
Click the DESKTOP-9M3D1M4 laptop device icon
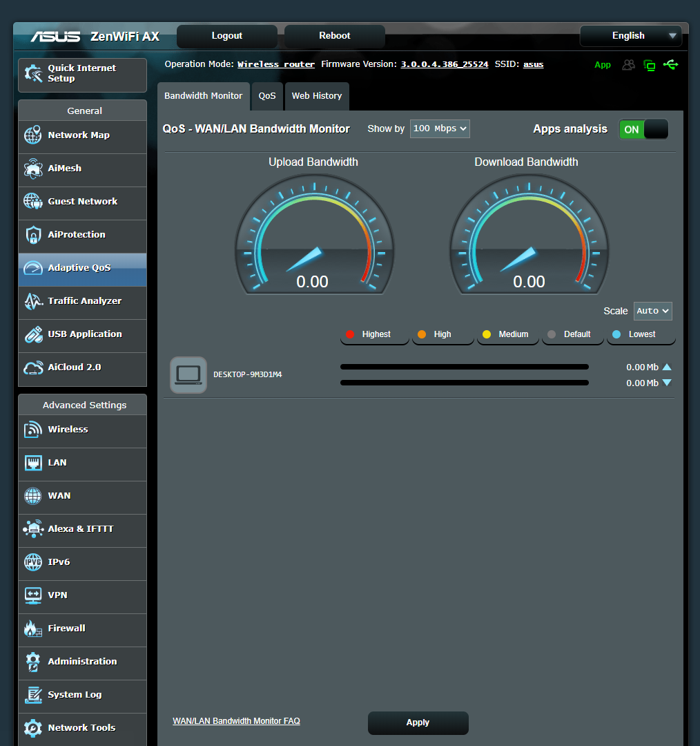pos(188,375)
